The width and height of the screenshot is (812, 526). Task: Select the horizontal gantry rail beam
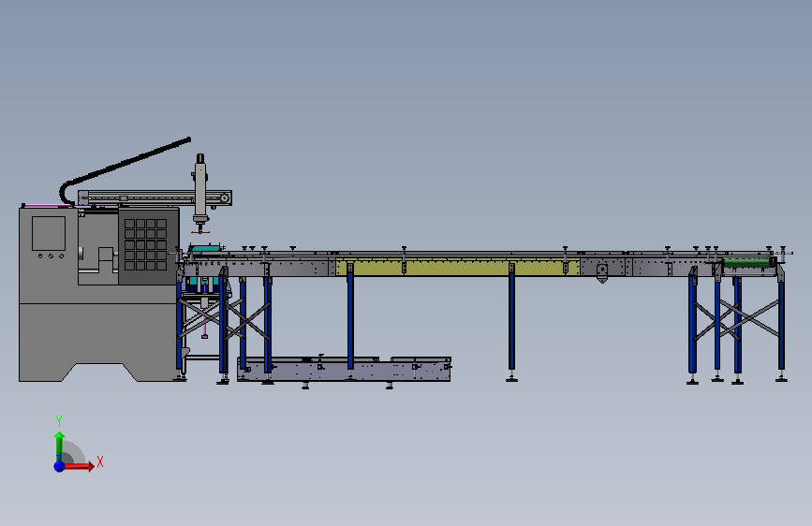point(155,197)
